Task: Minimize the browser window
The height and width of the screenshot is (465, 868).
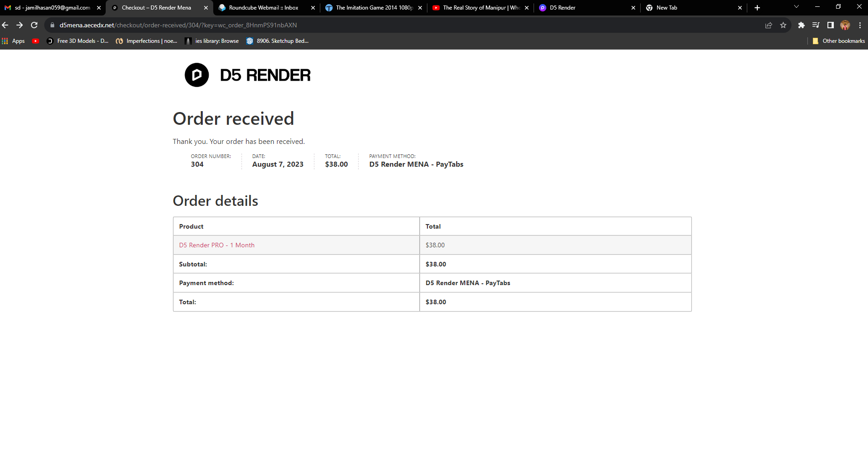Action: coord(817,7)
